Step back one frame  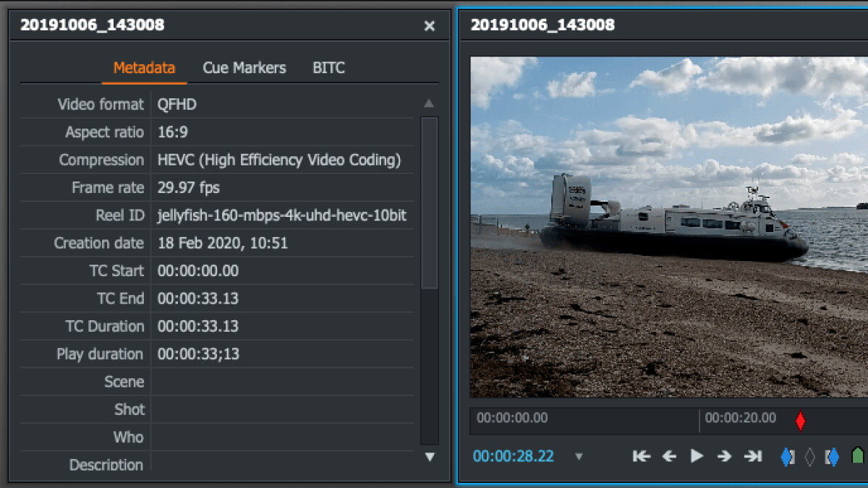click(x=669, y=456)
